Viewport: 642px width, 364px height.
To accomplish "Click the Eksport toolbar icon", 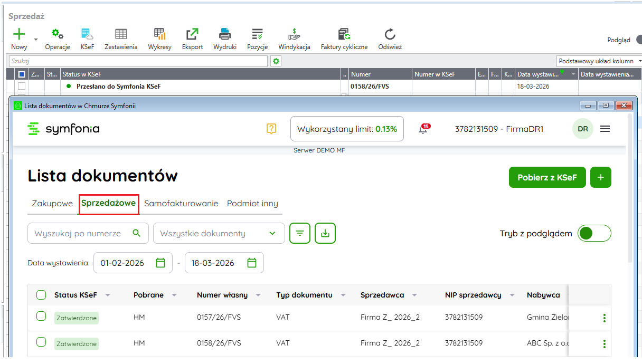I will (x=192, y=35).
